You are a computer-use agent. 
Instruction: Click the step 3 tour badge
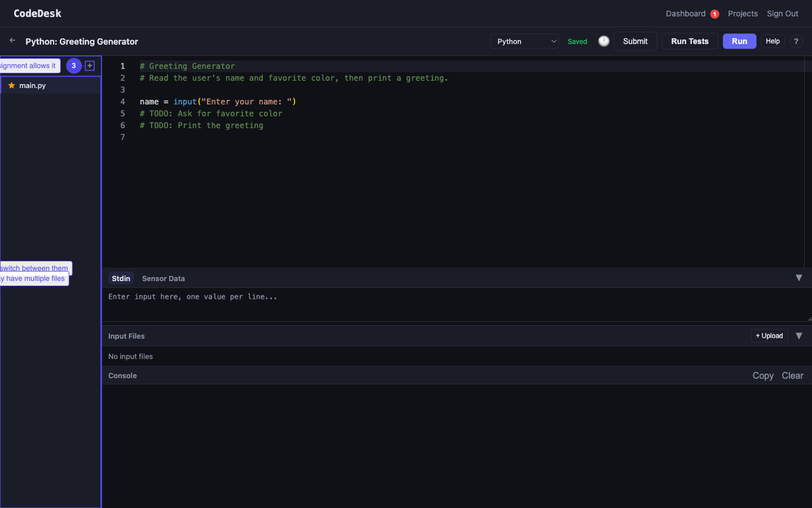point(74,66)
